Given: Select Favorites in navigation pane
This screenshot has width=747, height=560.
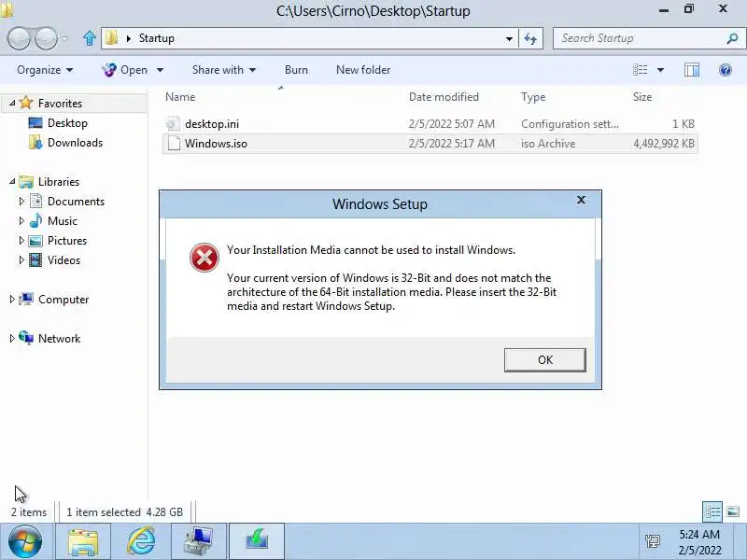Looking at the screenshot, I should point(60,104).
